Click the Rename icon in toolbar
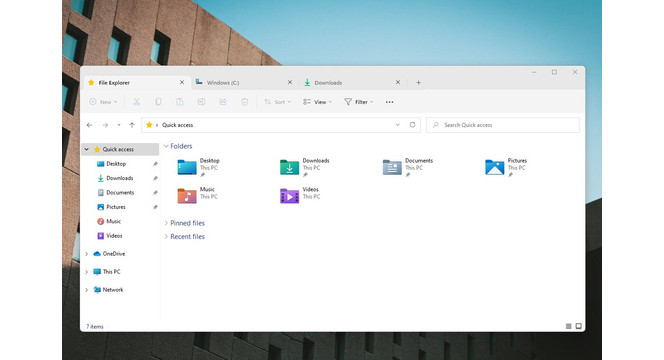The width and height of the screenshot is (664, 360). point(201,102)
